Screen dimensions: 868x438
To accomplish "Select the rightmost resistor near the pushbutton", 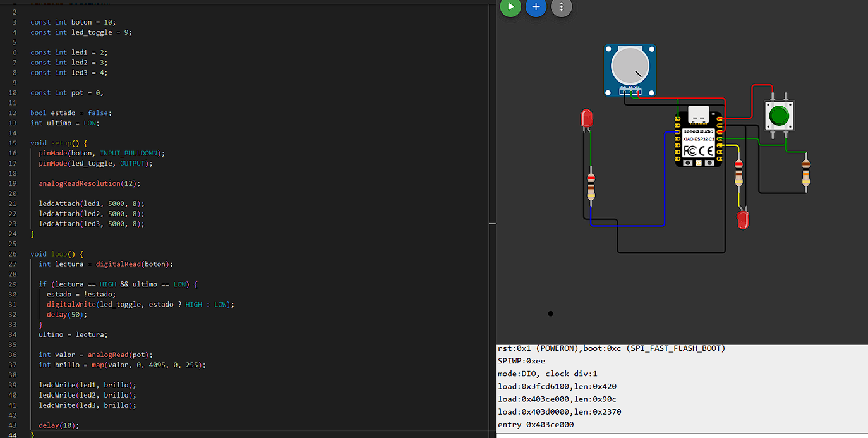I will [x=807, y=172].
